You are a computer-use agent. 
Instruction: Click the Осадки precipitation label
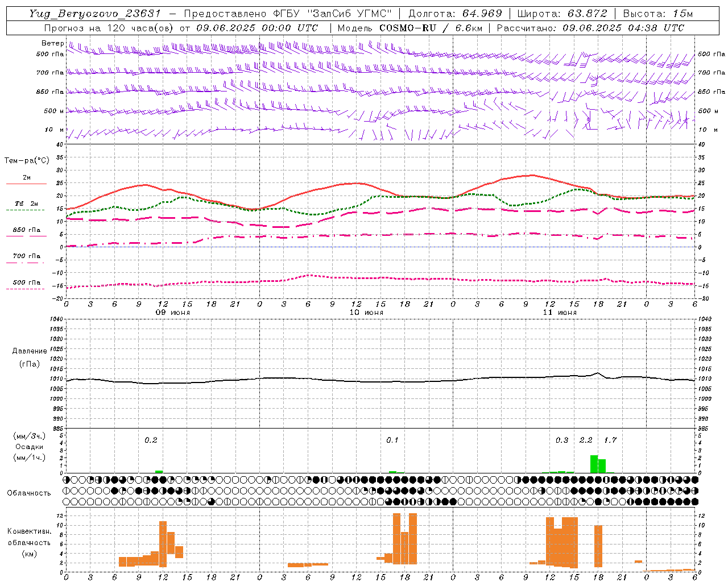(x=30, y=447)
